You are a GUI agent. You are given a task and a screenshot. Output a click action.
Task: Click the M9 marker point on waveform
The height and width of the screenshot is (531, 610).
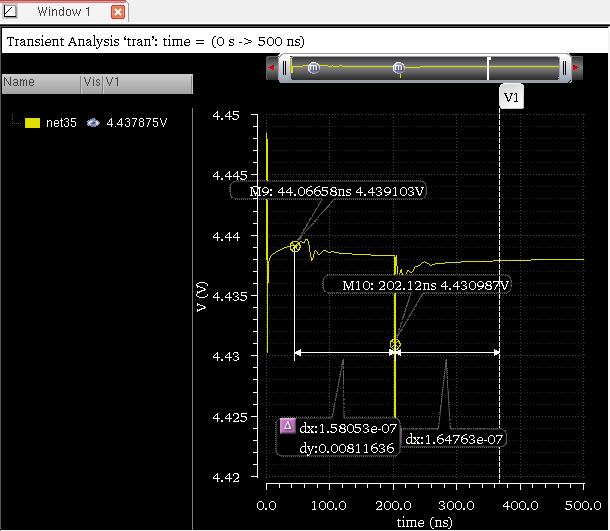click(x=295, y=246)
